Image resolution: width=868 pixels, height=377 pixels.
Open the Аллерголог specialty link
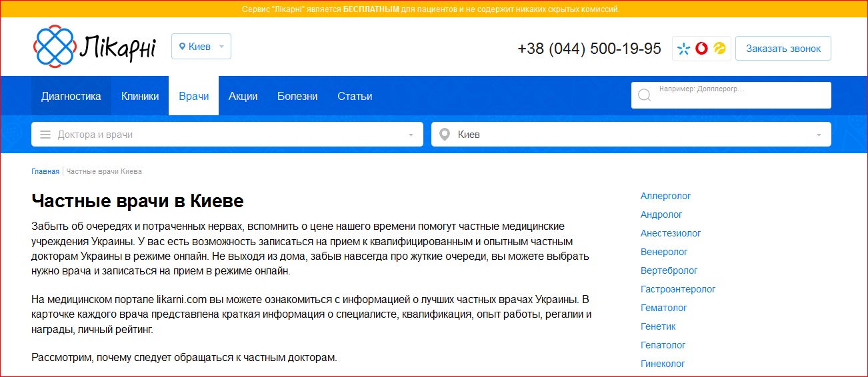coord(665,196)
